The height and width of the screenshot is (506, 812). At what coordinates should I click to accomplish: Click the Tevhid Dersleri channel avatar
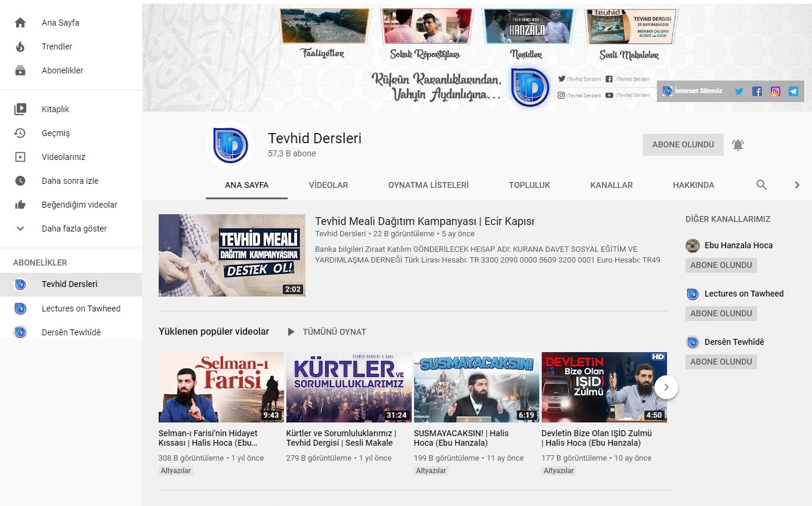(x=230, y=145)
